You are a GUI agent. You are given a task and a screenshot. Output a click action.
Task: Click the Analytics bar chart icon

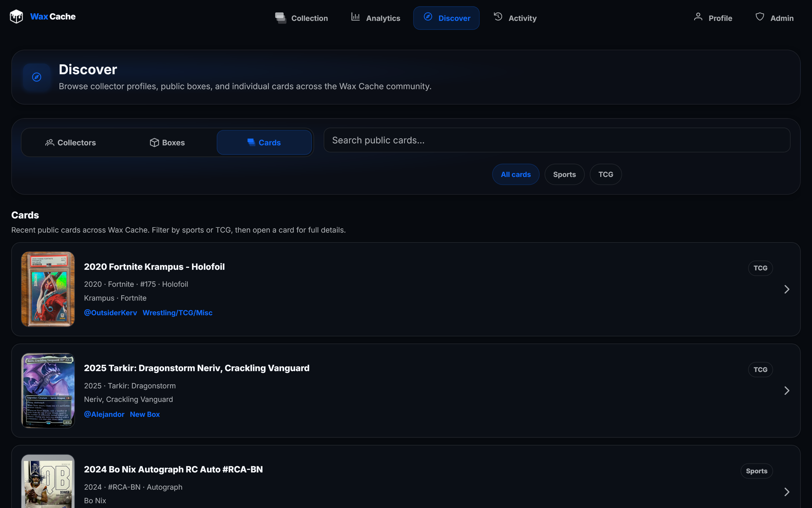[x=356, y=17]
